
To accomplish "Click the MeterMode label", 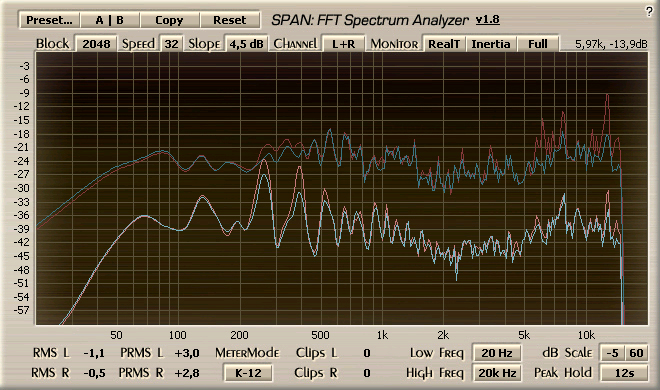I will click(x=247, y=353).
